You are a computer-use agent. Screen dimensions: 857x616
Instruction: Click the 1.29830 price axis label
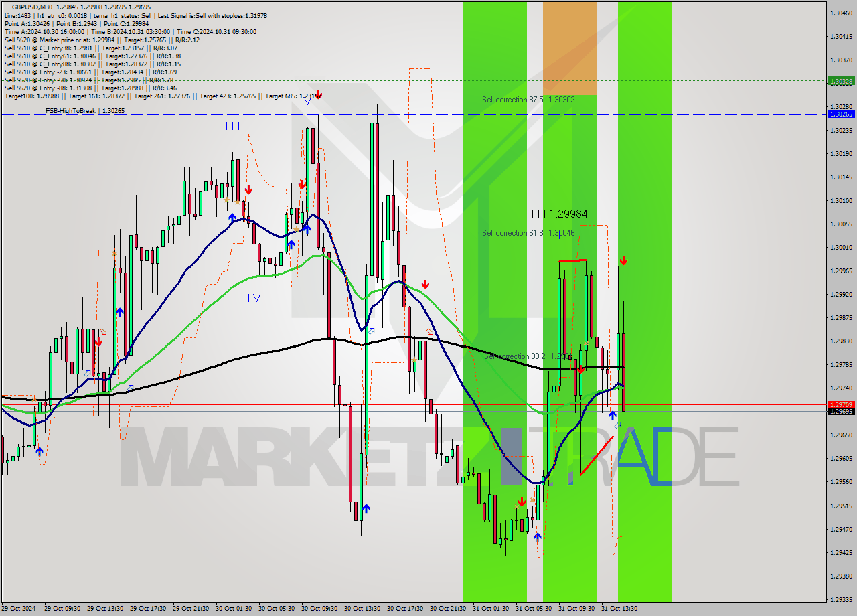point(841,341)
